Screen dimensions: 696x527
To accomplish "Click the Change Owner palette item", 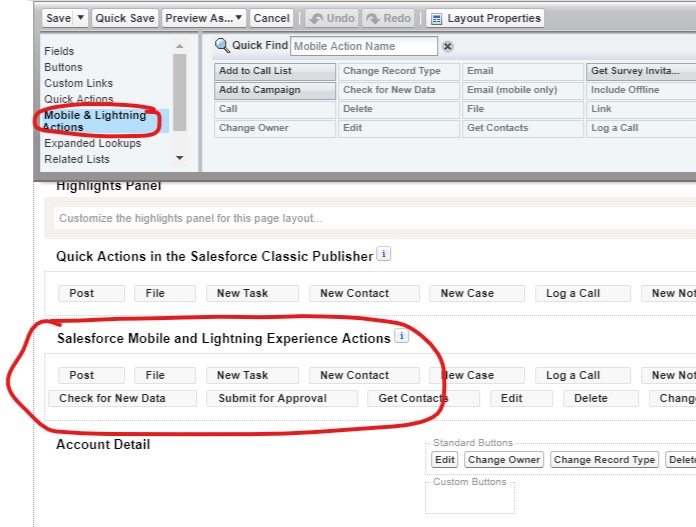I will point(275,128).
